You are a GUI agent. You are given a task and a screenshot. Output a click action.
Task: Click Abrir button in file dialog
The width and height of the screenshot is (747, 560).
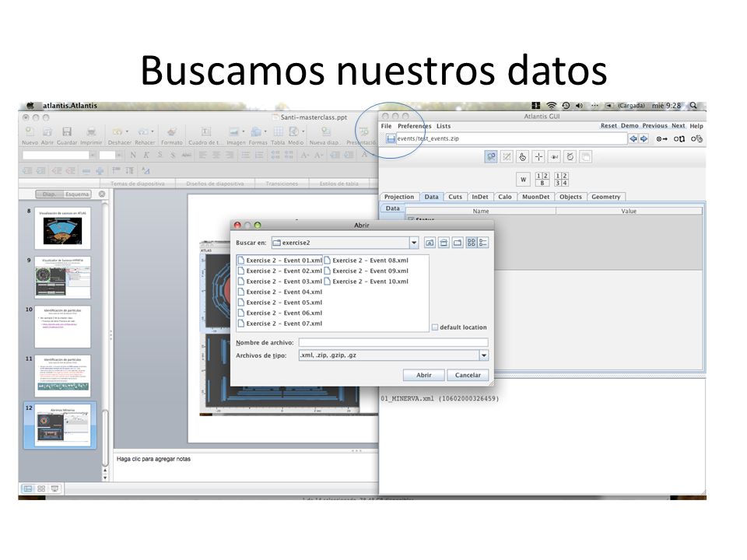click(423, 375)
